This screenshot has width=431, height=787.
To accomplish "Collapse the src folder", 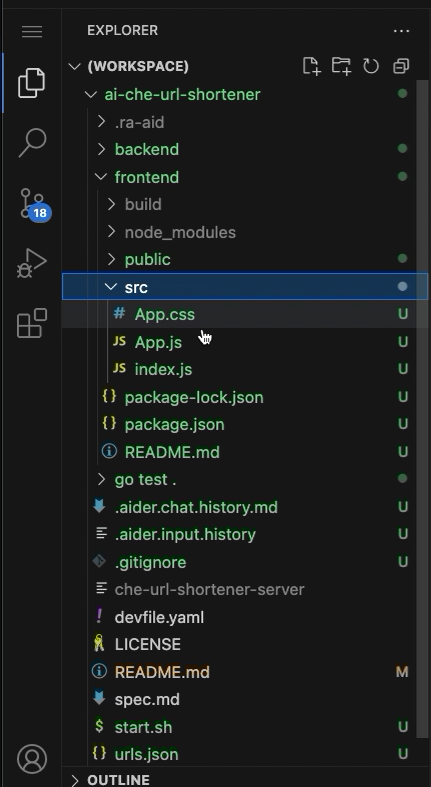I will 111,287.
